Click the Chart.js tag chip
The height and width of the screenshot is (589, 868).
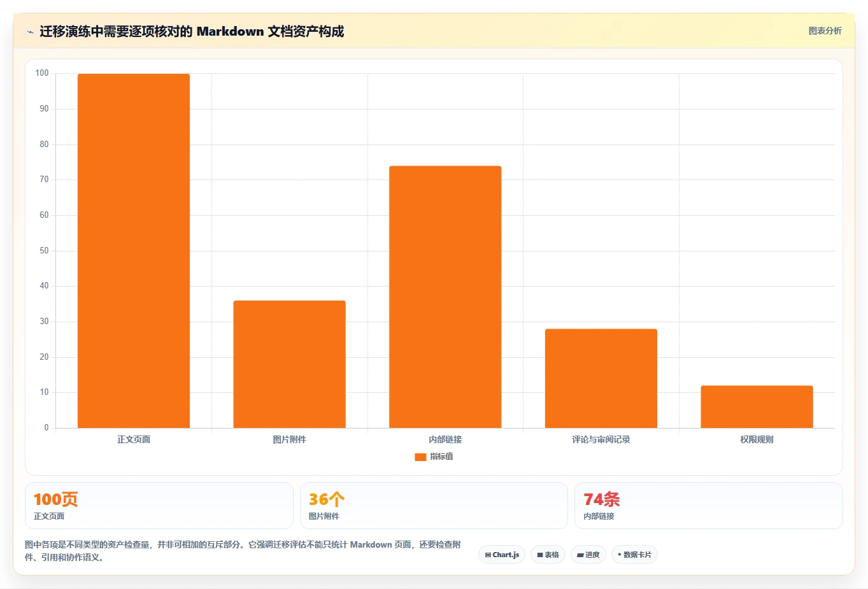pyautogui.click(x=502, y=555)
